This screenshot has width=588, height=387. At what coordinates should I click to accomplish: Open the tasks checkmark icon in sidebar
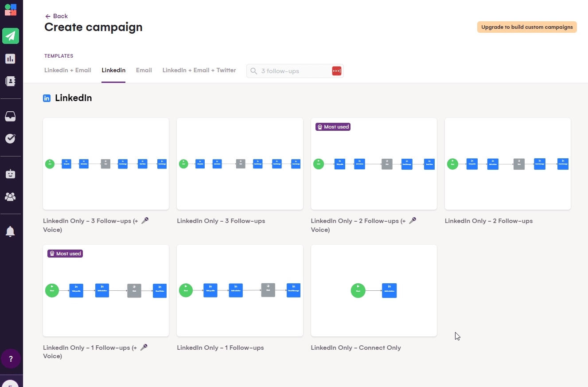click(10, 139)
